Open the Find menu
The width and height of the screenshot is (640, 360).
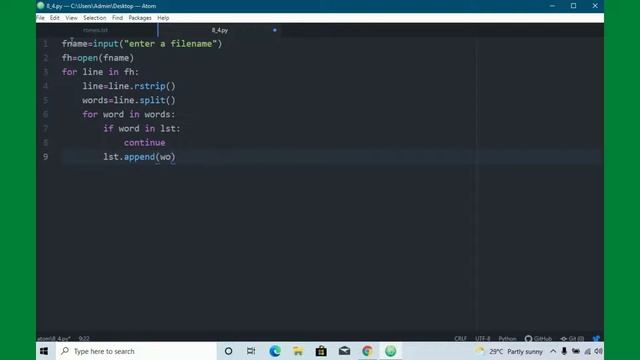(118, 18)
